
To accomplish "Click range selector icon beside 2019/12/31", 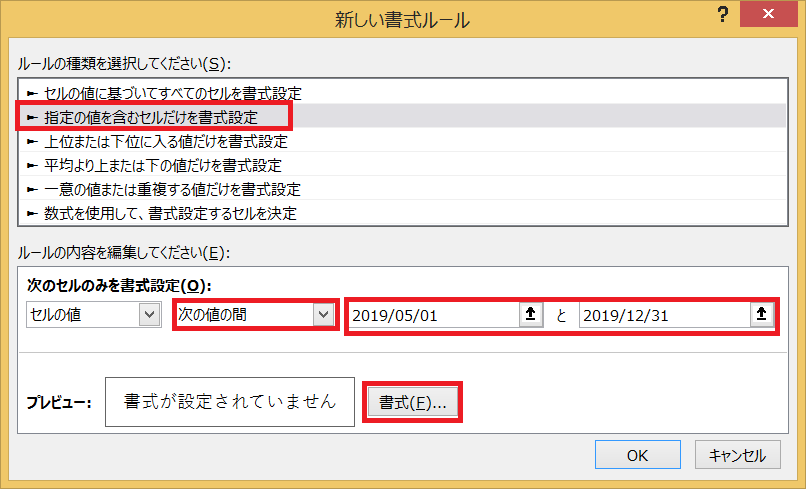I will click(761, 314).
